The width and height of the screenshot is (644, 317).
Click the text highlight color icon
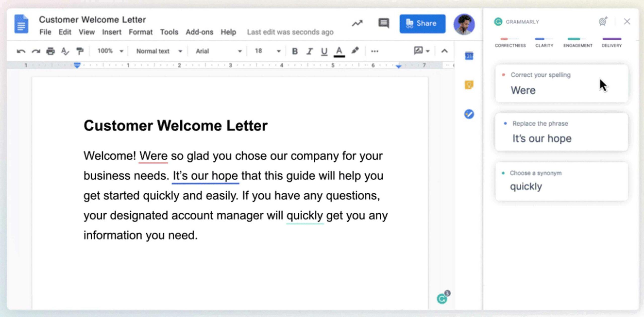(354, 51)
